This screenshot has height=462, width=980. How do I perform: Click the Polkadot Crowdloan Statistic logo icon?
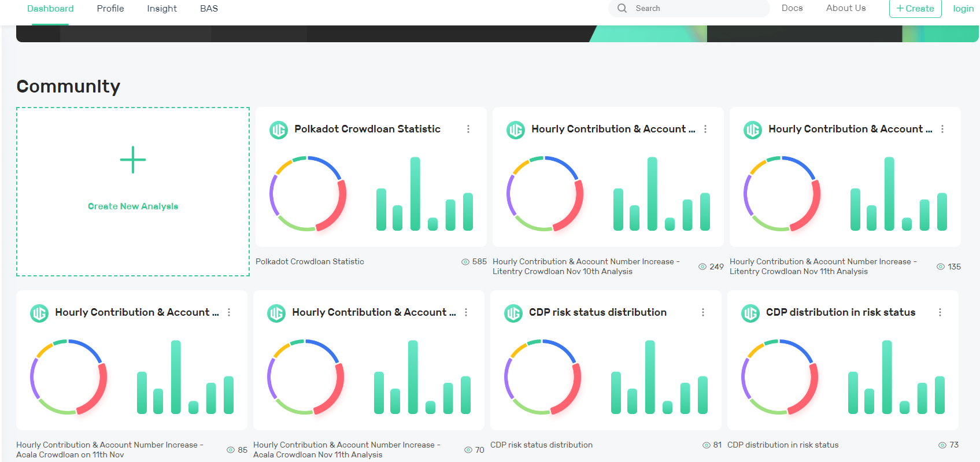tap(279, 130)
